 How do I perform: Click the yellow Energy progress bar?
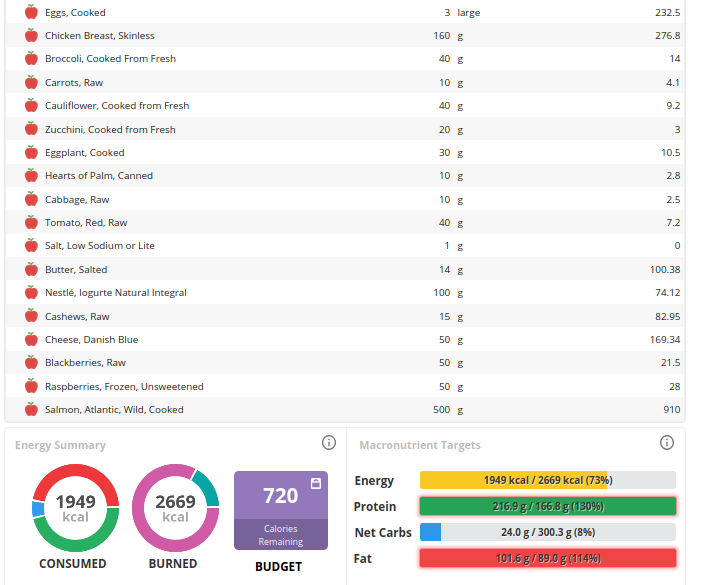point(548,480)
